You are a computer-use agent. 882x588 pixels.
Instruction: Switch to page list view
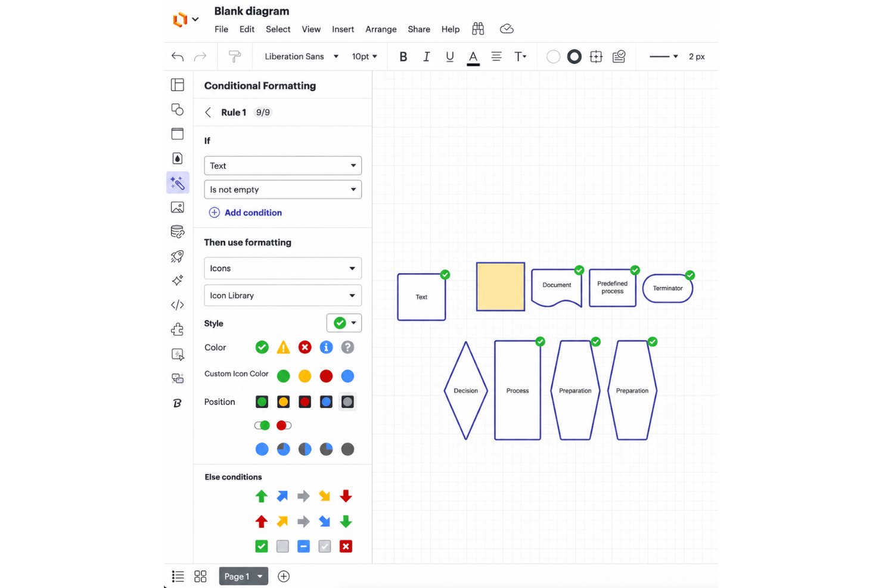tap(178, 576)
